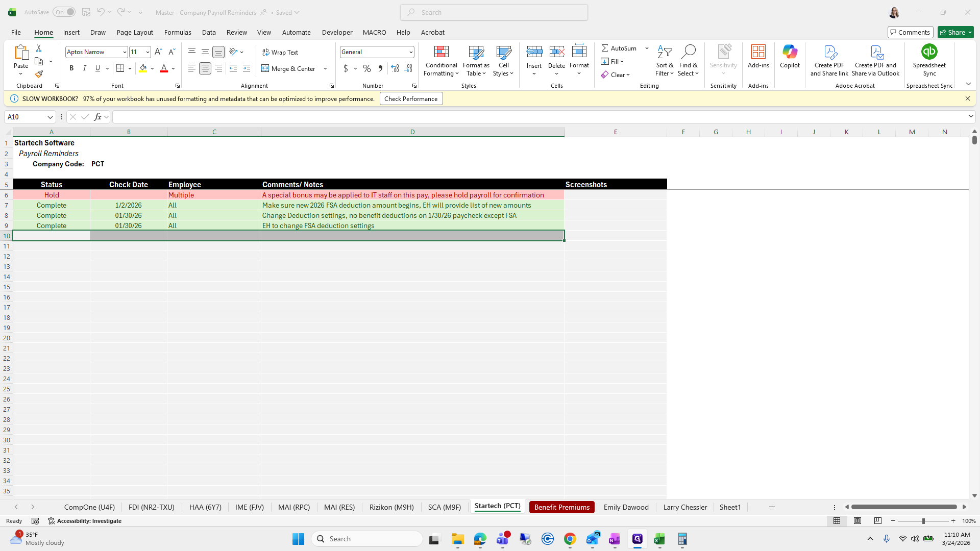
Task: Click the Comments button
Action: (x=910, y=32)
